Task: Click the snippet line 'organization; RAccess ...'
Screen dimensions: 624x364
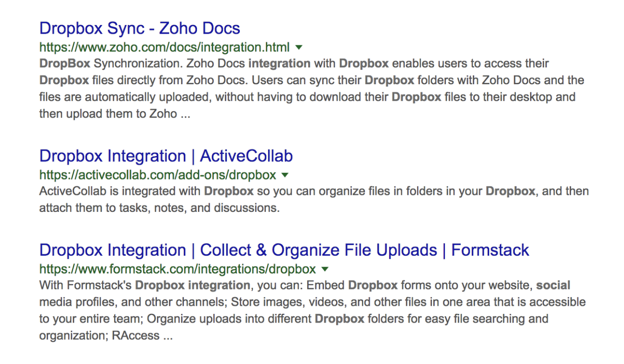Action: pos(106,336)
